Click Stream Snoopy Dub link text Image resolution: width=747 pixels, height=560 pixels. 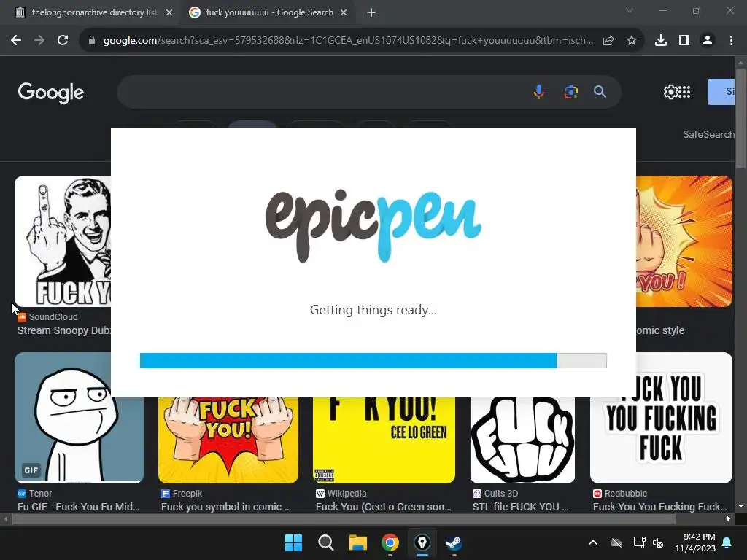(x=64, y=330)
